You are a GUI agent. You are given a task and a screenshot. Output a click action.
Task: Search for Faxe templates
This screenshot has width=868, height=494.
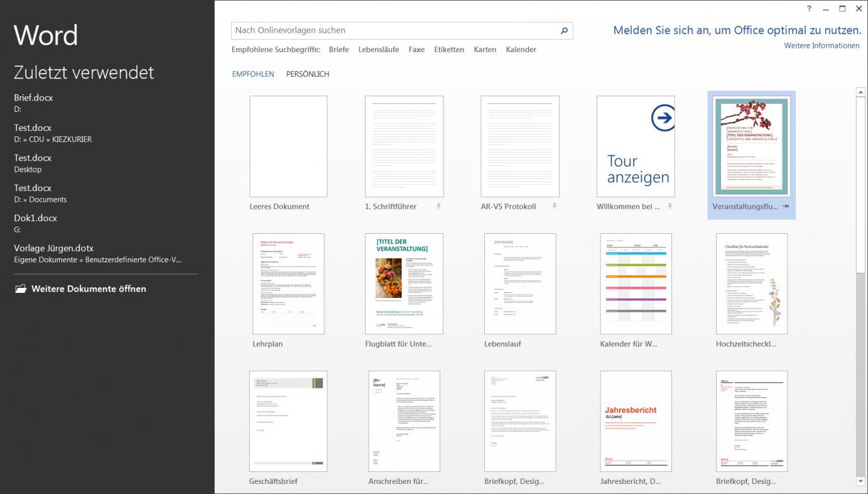tap(416, 50)
